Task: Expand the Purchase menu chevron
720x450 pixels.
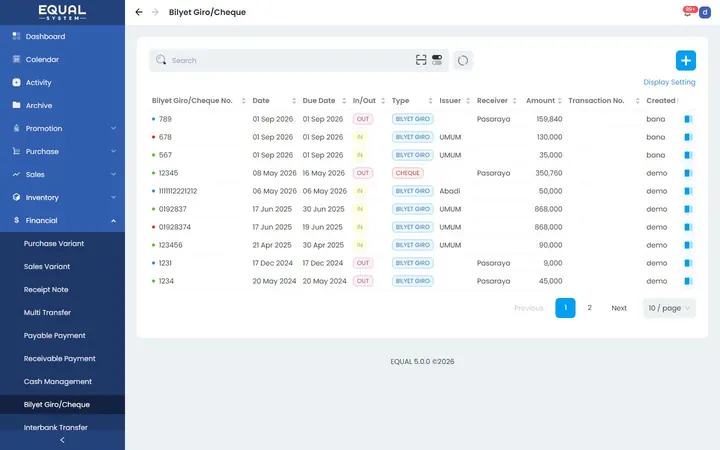Action: tap(113, 151)
